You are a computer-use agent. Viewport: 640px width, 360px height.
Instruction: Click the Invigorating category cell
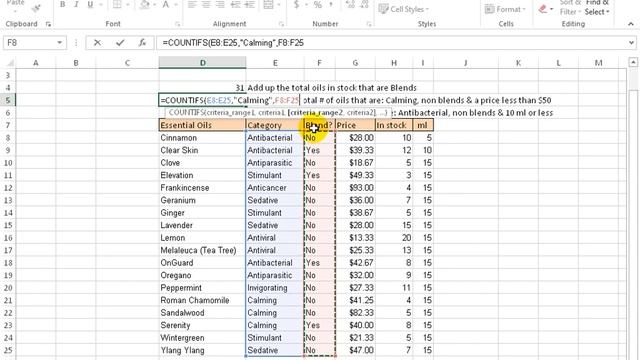click(x=275, y=288)
